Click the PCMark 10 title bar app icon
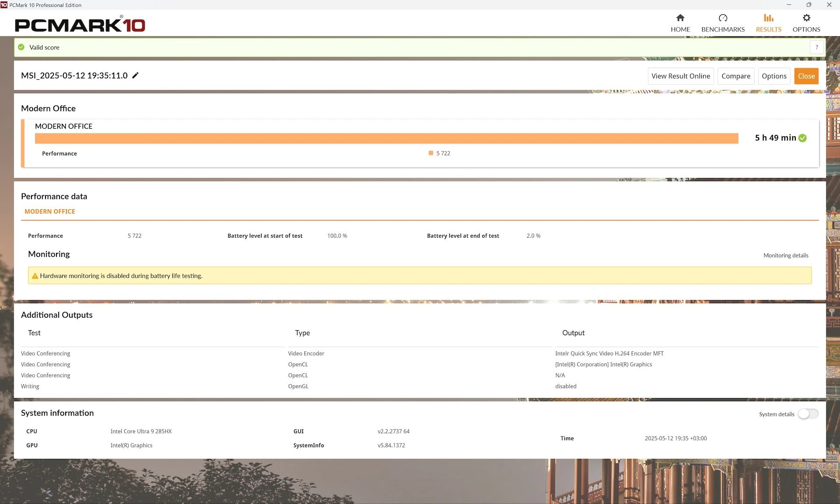The image size is (840, 504). click(4, 5)
